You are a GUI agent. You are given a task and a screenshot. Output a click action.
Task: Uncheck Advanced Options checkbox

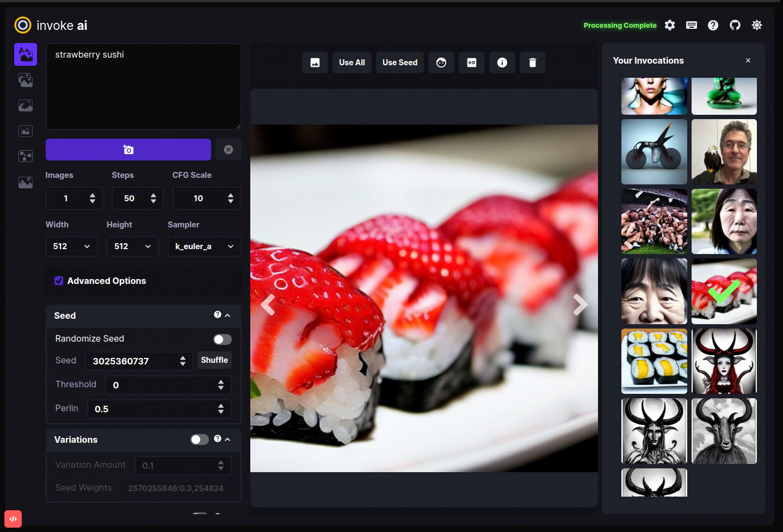pyautogui.click(x=59, y=281)
